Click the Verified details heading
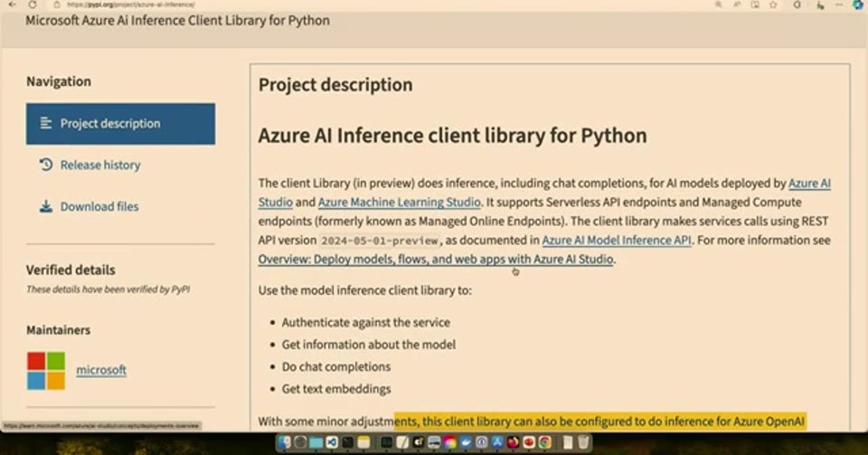 [x=71, y=270]
